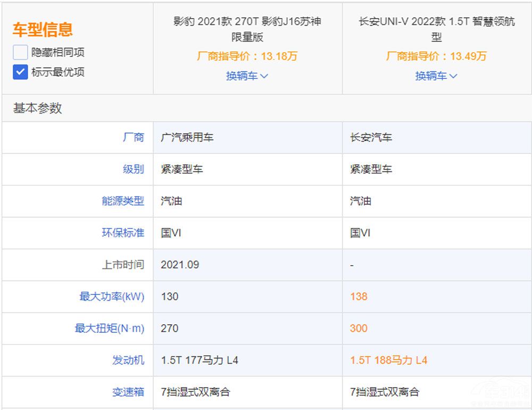Click 最大功率(kW) parameter label
Image resolution: width=532 pixels, height=410 pixels.
coord(112,297)
